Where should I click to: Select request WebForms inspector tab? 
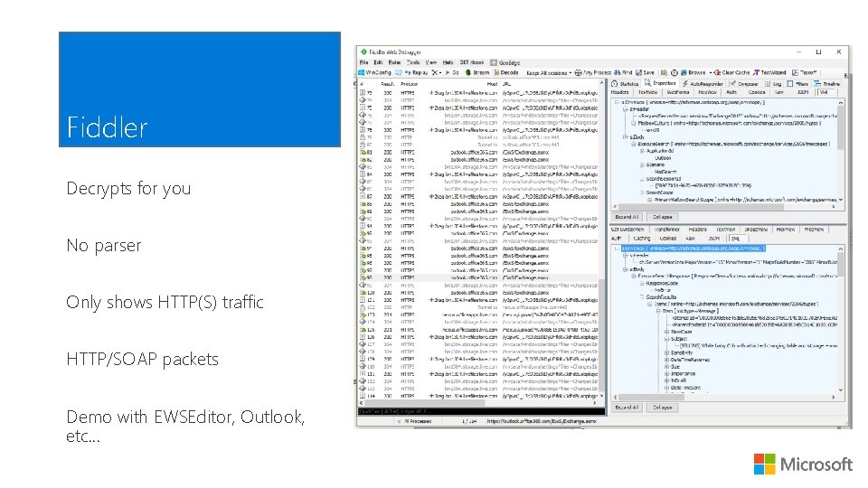point(677,92)
